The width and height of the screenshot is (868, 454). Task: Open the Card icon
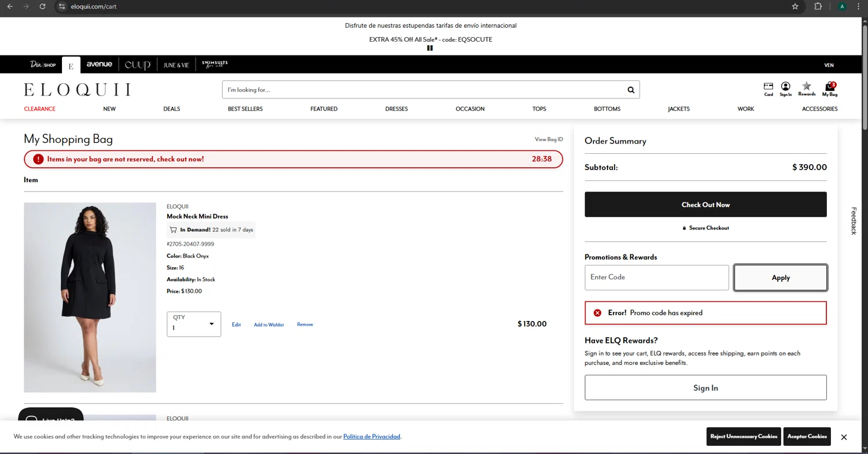pyautogui.click(x=768, y=89)
